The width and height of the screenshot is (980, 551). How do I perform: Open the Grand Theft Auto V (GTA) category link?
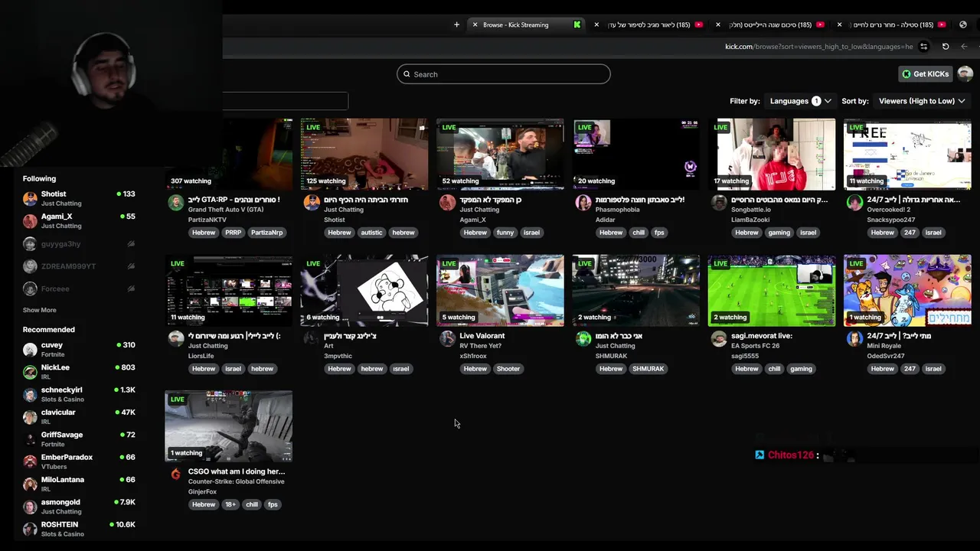point(226,210)
